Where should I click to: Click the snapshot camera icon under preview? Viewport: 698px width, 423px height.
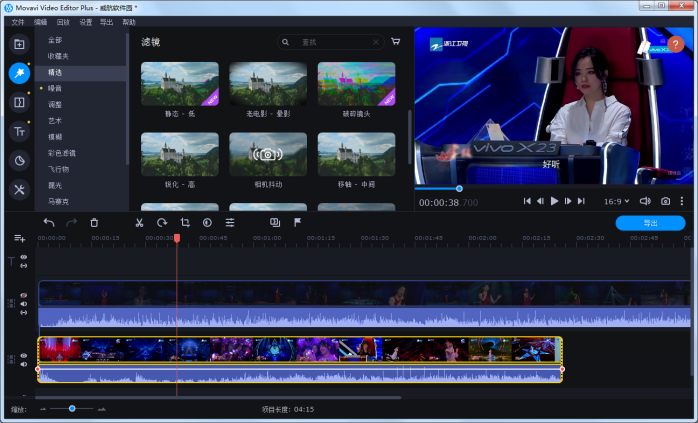point(665,201)
